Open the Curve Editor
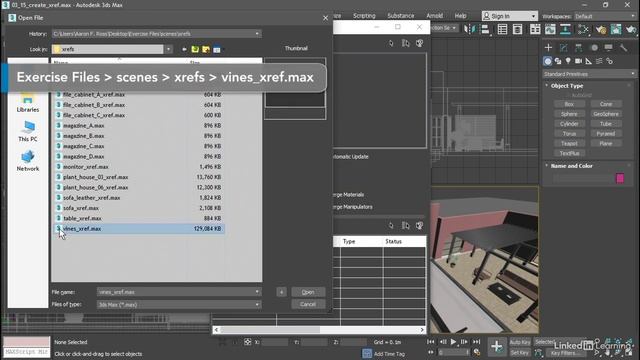Viewport: 640px width, 360px height. coord(550,29)
